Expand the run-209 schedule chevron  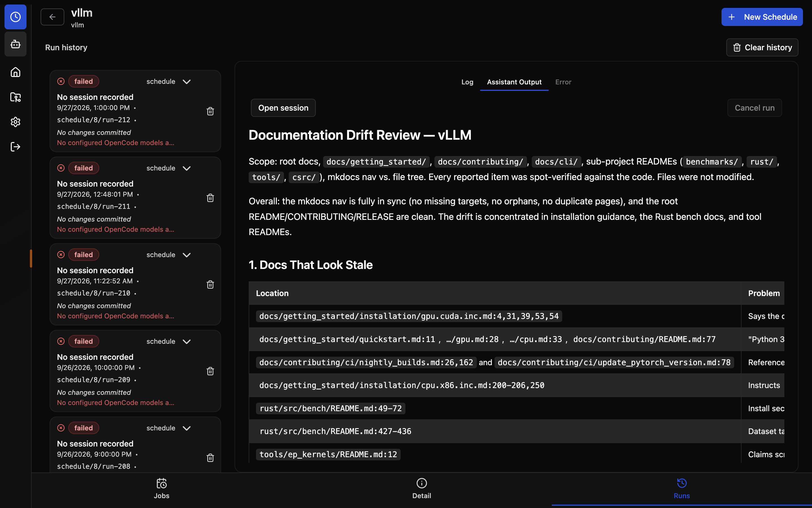coord(187,342)
